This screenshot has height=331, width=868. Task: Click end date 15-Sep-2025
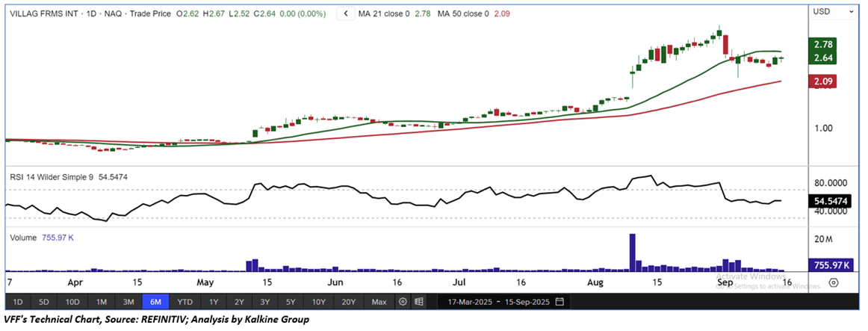[x=527, y=302]
